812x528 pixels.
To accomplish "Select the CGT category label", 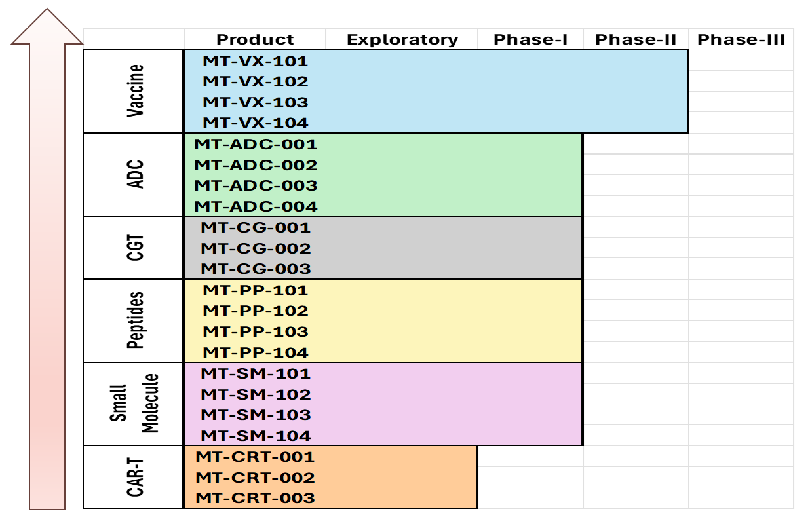I will [135, 248].
